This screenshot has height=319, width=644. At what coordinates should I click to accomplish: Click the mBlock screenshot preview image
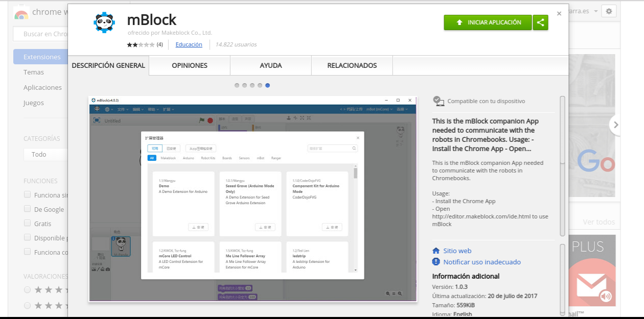(253, 199)
